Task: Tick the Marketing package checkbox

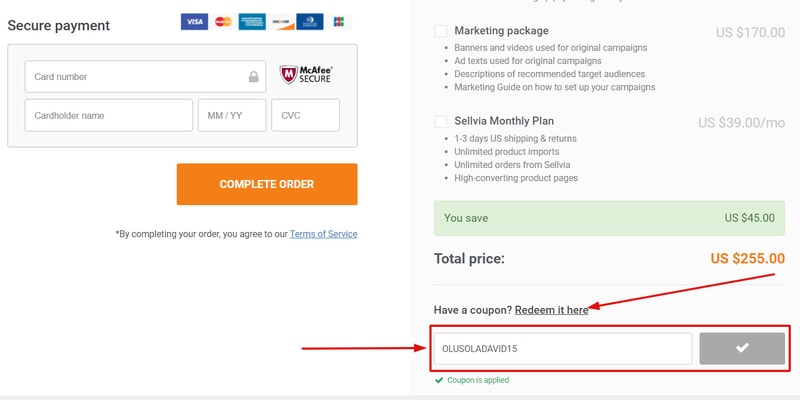Action: click(x=441, y=31)
